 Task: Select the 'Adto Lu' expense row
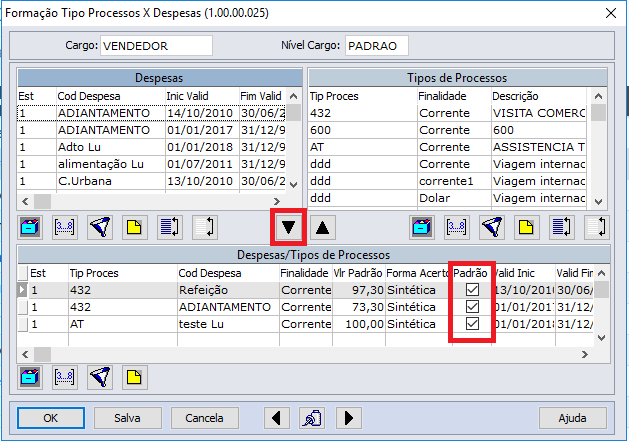point(151,147)
